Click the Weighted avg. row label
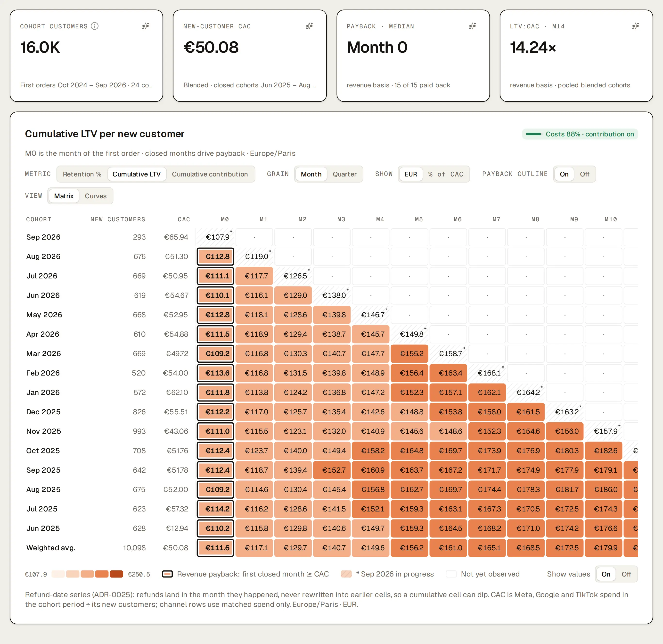This screenshot has height=644, width=663. point(51,548)
